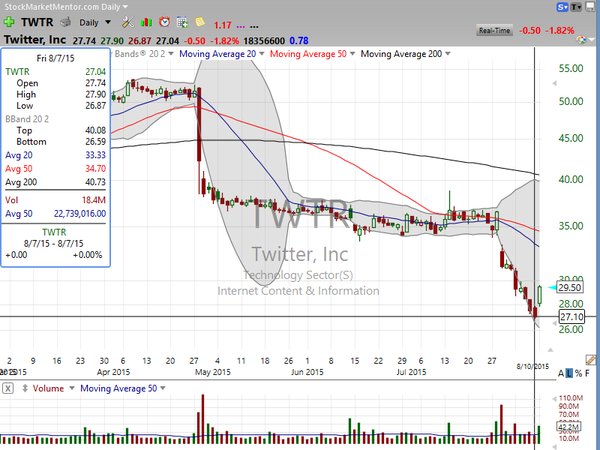
Task: Click Twitter, Inc company name header
Action: coord(35,40)
